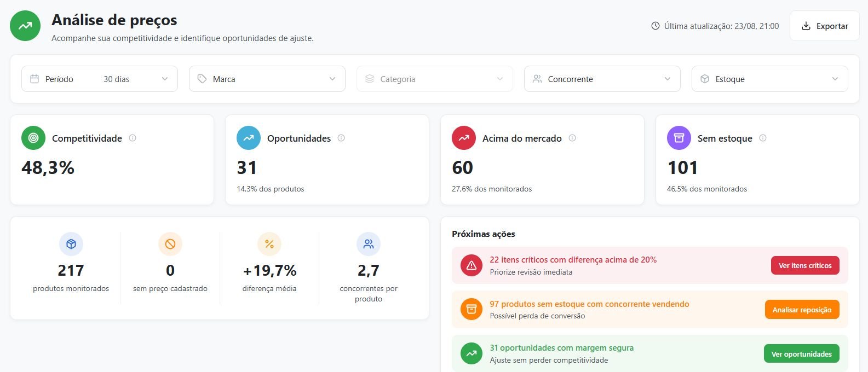The height and width of the screenshot is (372, 868).
Task: Open the info tooltip next to Acima do mercado
Action: tap(572, 138)
